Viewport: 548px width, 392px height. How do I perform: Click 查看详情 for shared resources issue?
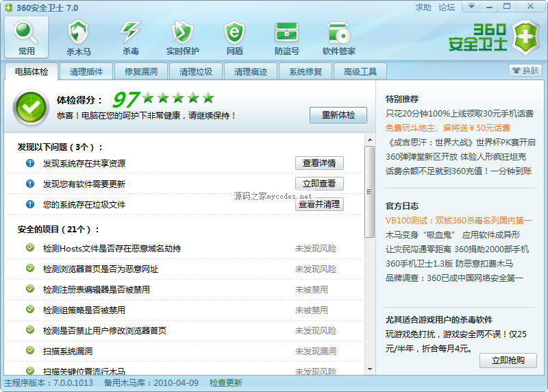319,163
